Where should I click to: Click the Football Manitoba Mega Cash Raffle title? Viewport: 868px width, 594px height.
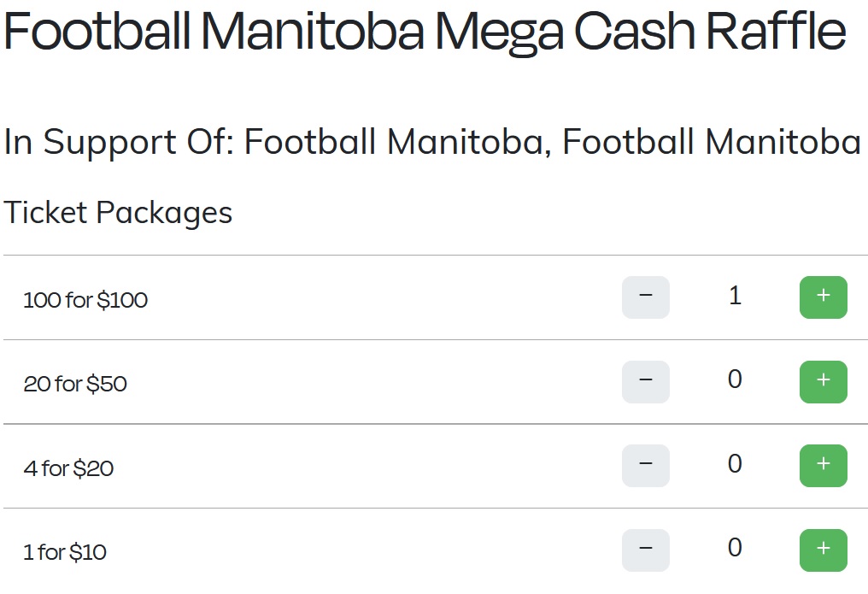pos(425,31)
